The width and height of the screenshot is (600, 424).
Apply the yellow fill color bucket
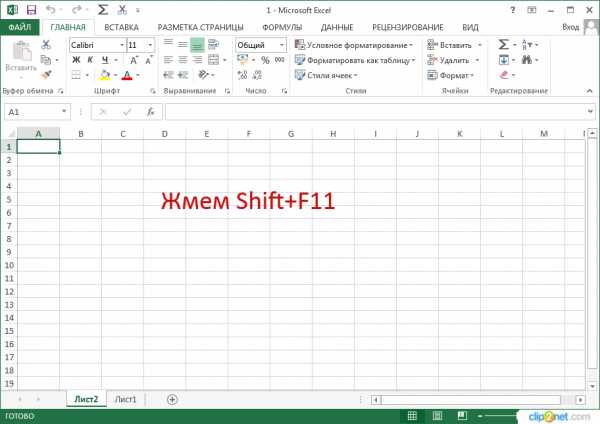coord(104,75)
